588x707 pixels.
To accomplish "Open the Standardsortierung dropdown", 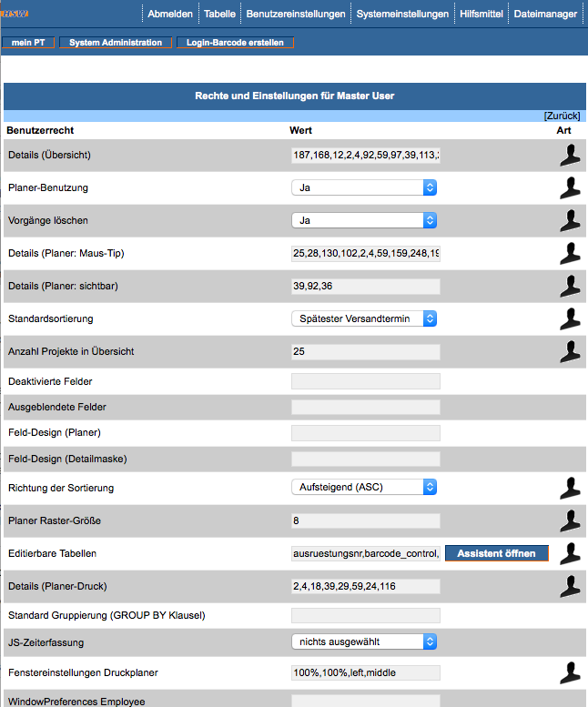I will pos(364,318).
